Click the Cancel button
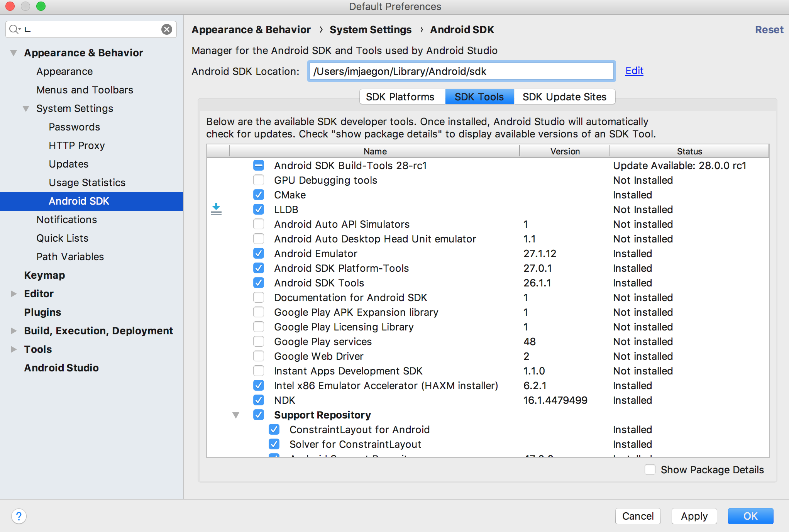The height and width of the screenshot is (532, 789). click(x=638, y=516)
